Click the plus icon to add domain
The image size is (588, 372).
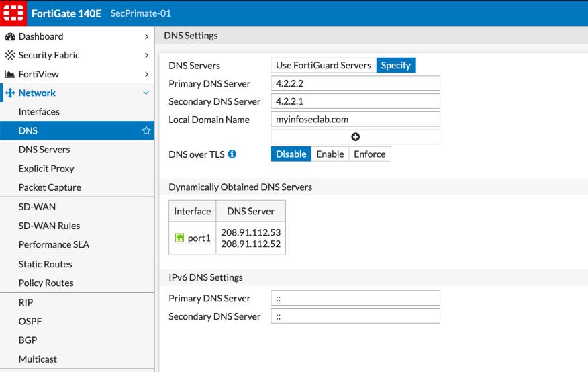(355, 137)
